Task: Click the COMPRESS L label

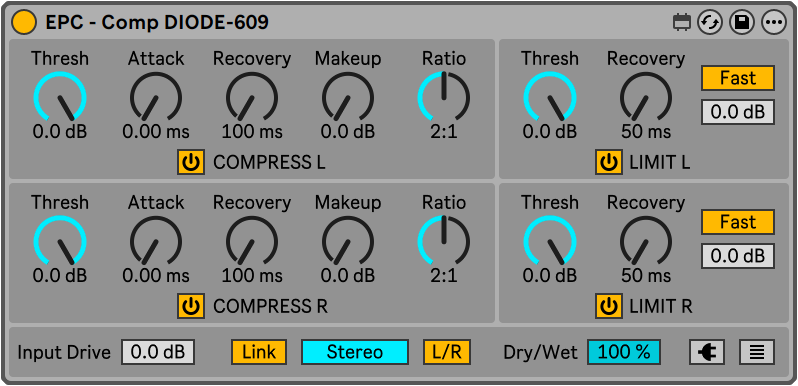Action: point(269,163)
